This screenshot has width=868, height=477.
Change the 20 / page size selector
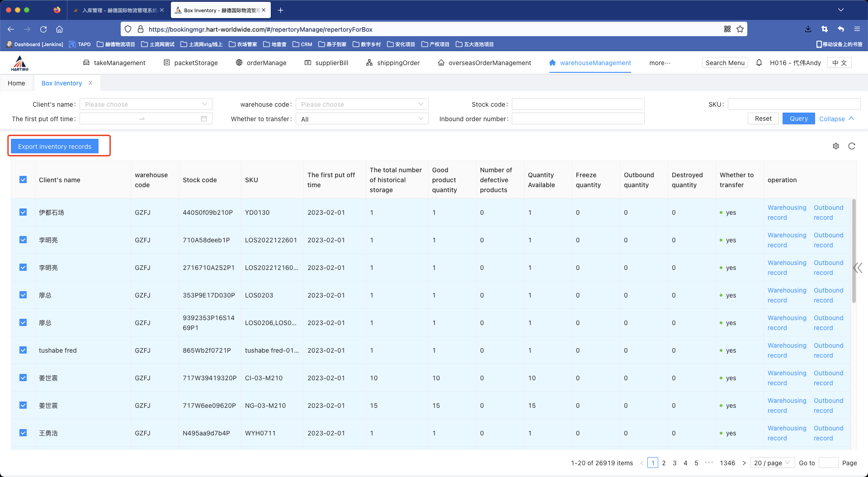pyautogui.click(x=772, y=463)
